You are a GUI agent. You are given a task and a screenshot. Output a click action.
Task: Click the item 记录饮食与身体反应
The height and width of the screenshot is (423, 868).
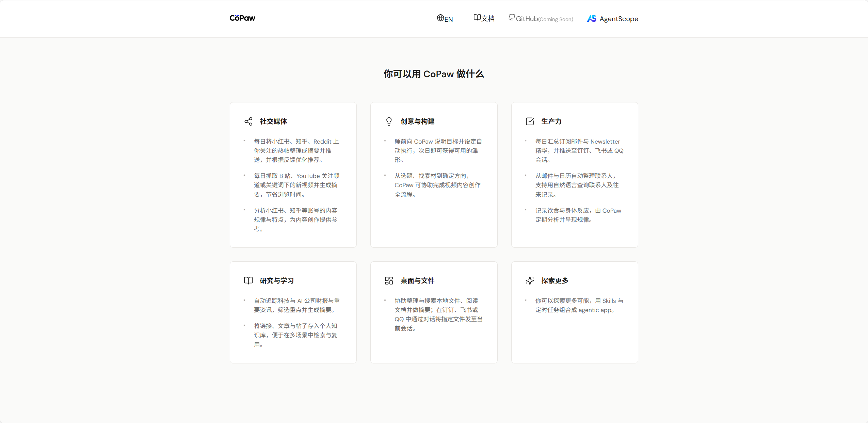[578, 215]
